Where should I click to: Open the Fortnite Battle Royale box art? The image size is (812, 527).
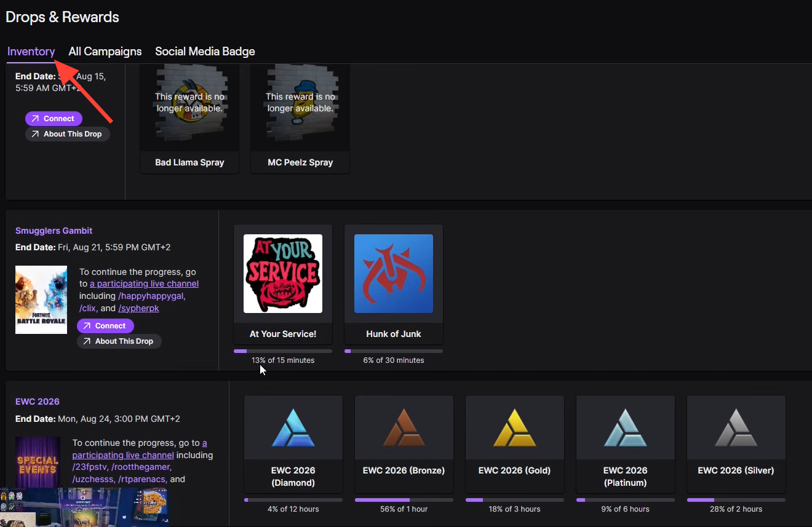[41, 299]
